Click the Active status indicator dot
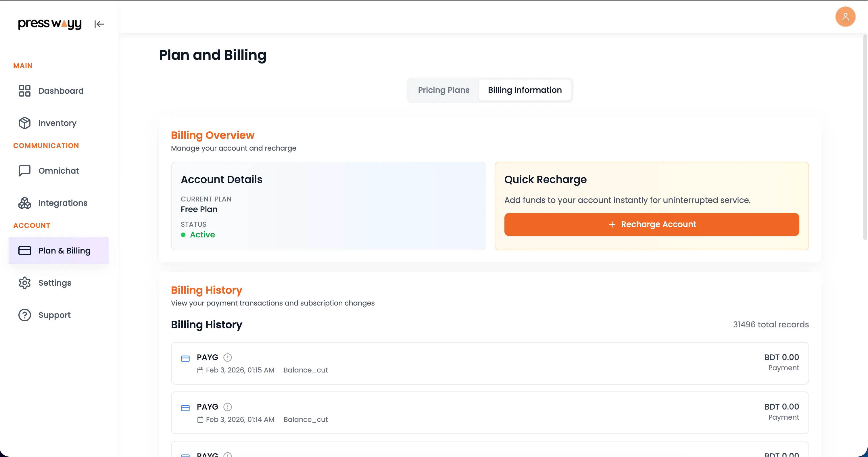The width and height of the screenshot is (868, 457). tap(183, 235)
